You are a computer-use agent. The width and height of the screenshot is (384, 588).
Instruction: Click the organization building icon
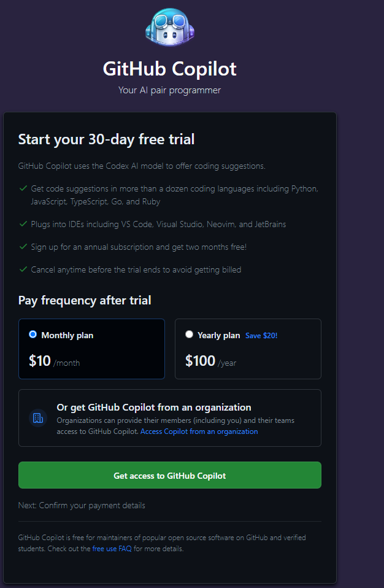click(38, 418)
